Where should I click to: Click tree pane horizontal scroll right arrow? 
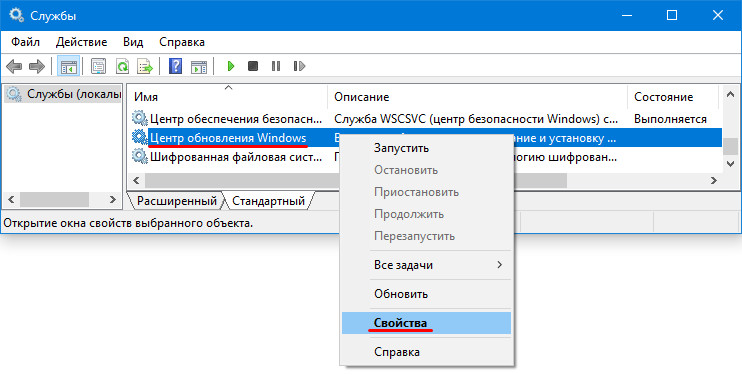pos(113,199)
